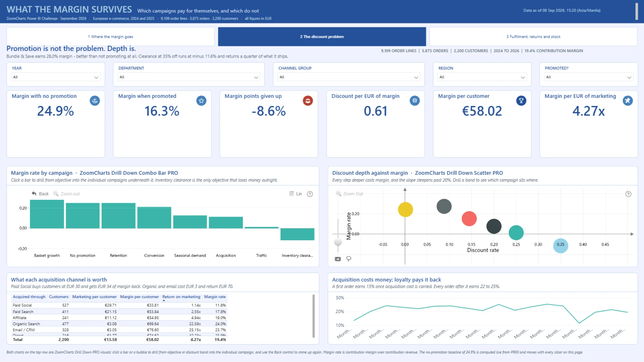644x362 pixels.
Task: Click the icon on Margin per customer card
Action: (521, 101)
